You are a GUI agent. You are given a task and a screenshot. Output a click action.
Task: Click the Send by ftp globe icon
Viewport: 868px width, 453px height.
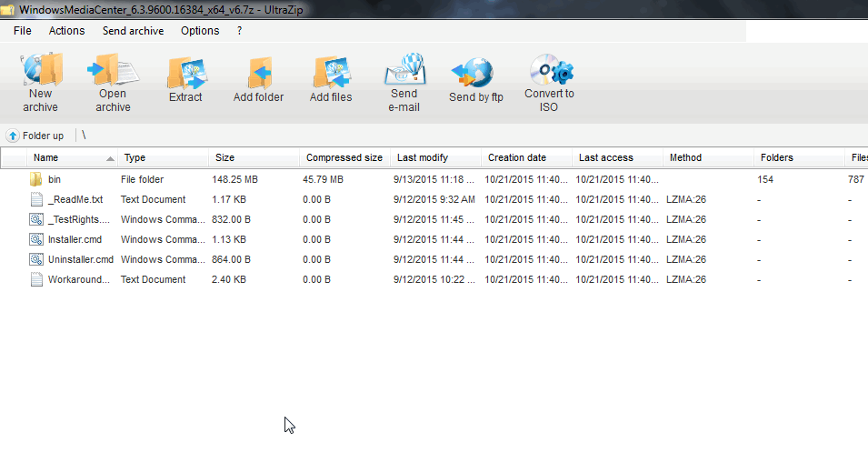[472, 73]
